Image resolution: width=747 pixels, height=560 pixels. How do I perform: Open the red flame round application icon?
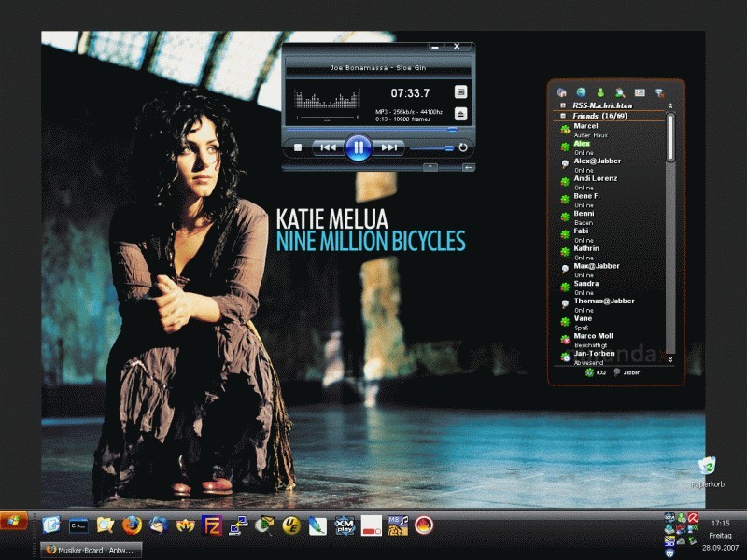[424, 525]
